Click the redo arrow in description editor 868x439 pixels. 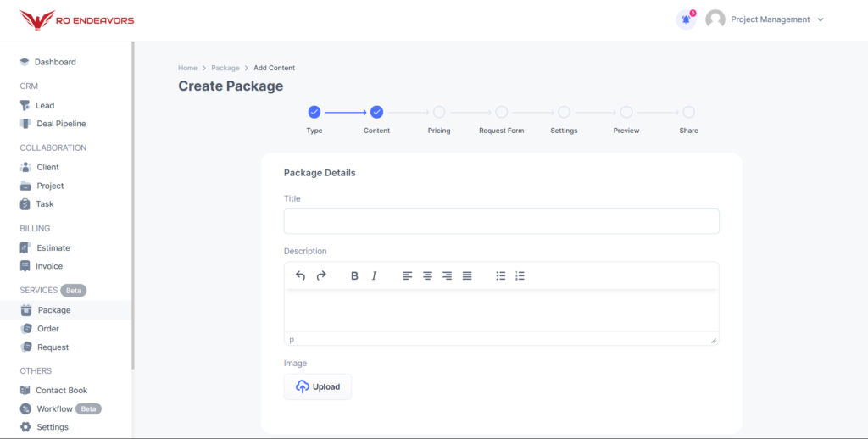pos(321,275)
